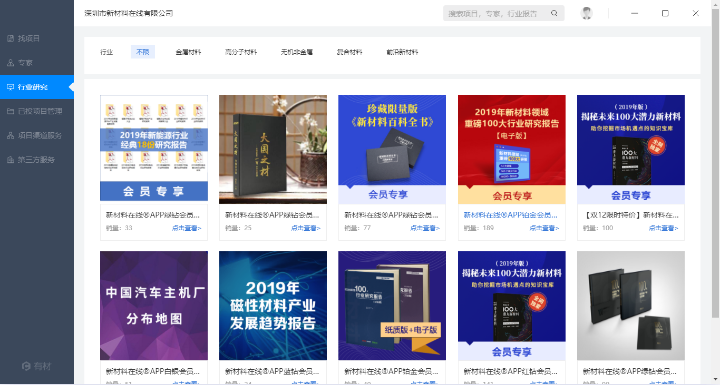Click the vertical scrollbar on right edge
The height and width of the screenshot is (385, 720).
coord(715,161)
